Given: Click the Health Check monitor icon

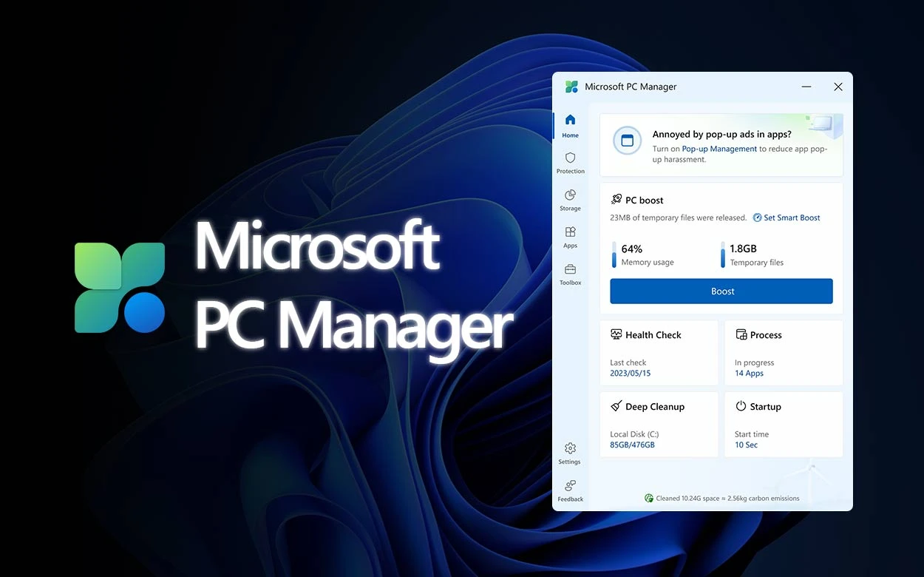Looking at the screenshot, I should (616, 334).
